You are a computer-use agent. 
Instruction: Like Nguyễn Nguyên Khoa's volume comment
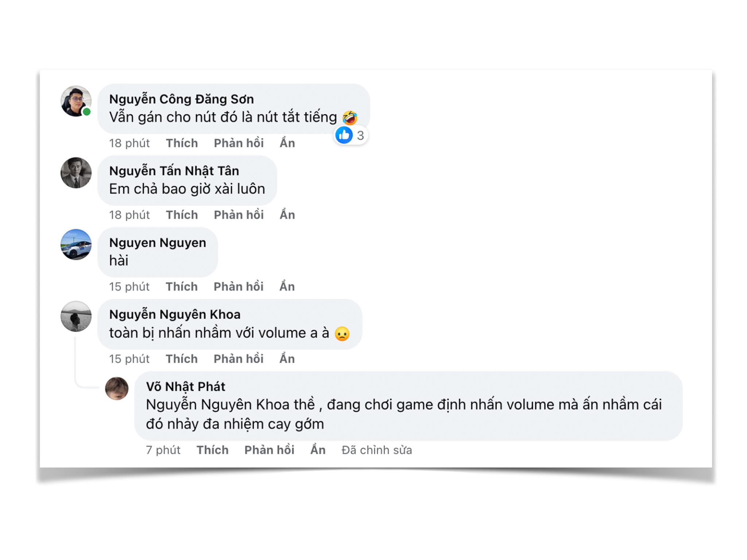click(182, 359)
